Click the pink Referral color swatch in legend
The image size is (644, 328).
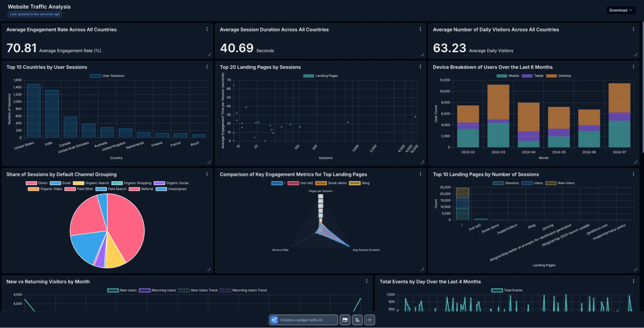pyautogui.click(x=134, y=189)
